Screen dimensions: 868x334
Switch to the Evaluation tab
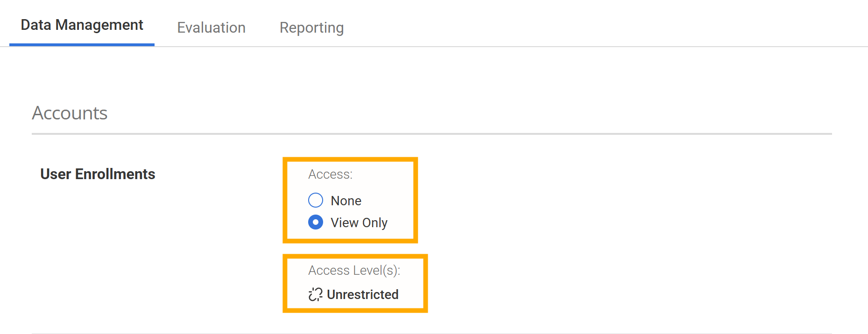tap(211, 28)
